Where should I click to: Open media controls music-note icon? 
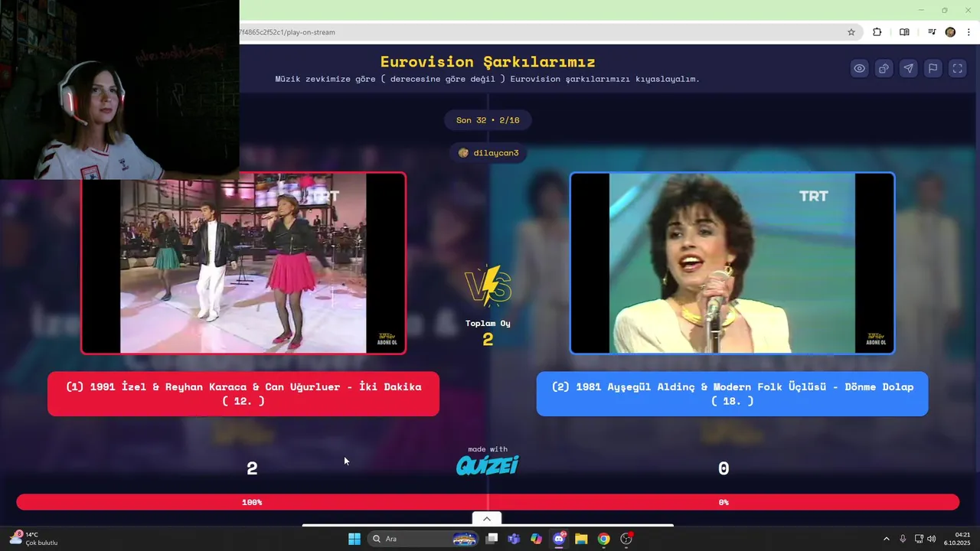point(932,32)
